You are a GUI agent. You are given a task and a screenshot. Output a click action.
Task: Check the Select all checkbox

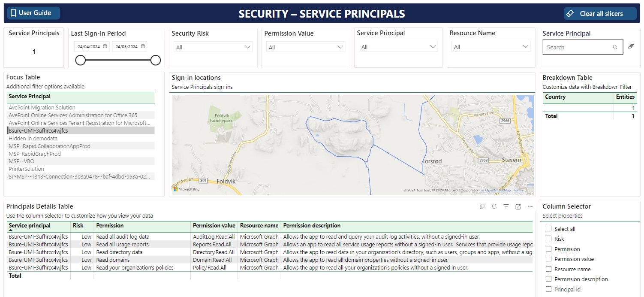(548, 229)
